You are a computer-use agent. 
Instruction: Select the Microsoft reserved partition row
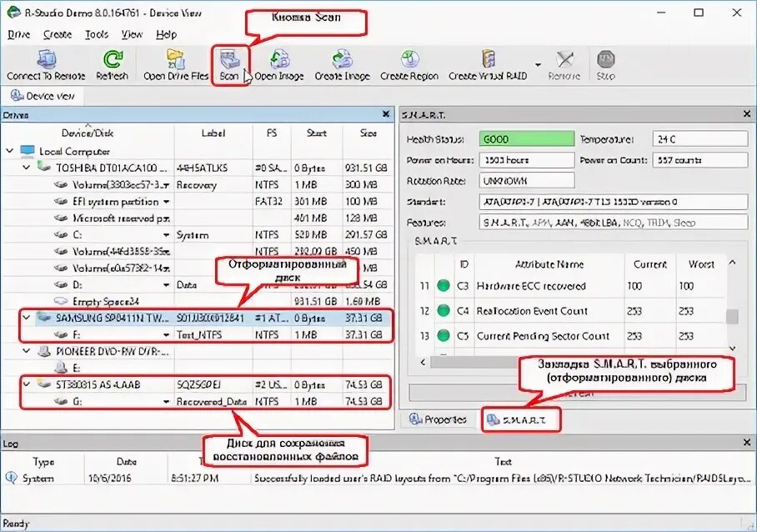point(198,218)
